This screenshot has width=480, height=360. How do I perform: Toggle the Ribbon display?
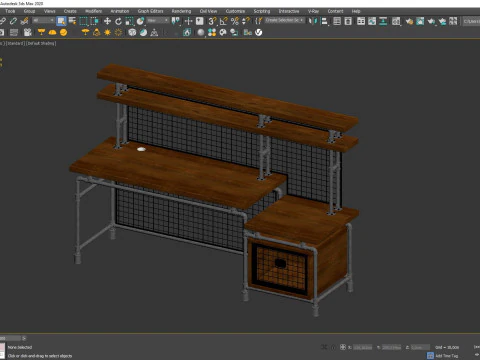[x=361, y=21]
